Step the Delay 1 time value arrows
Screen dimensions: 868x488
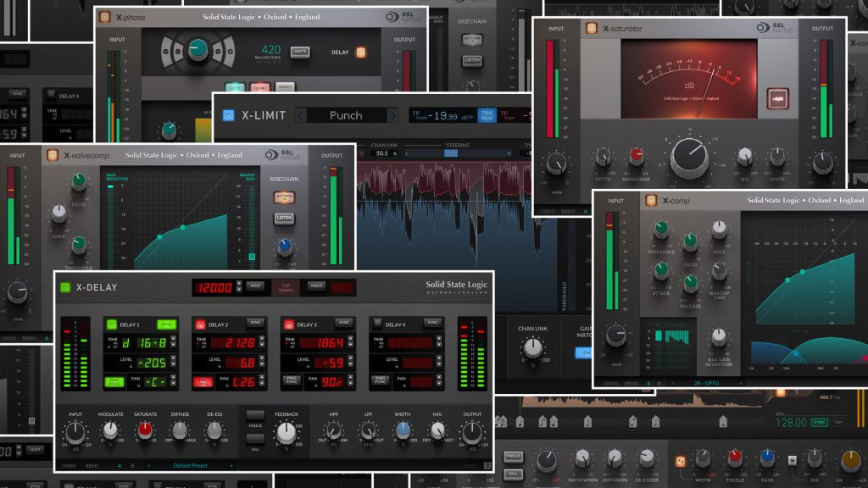point(173,343)
